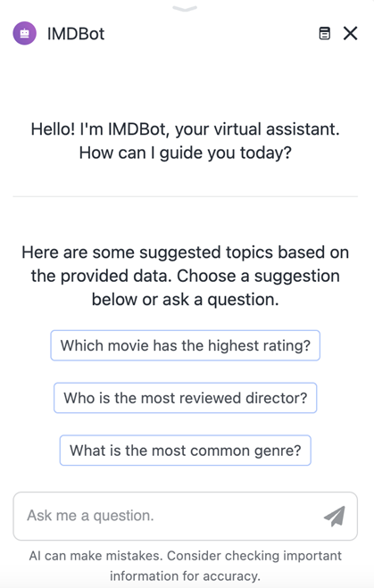Choose the most reviewed director suggestion
The image size is (374, 588).
tap(186, 398)
